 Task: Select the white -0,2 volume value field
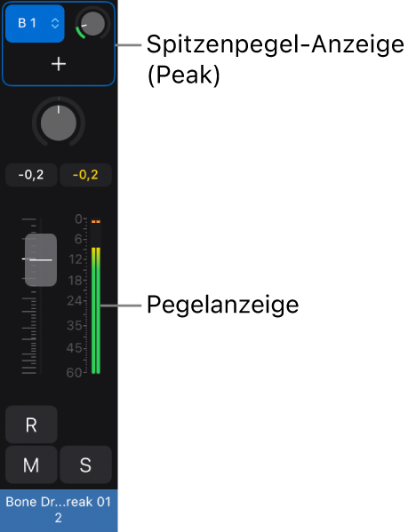[x=31, y=175]
